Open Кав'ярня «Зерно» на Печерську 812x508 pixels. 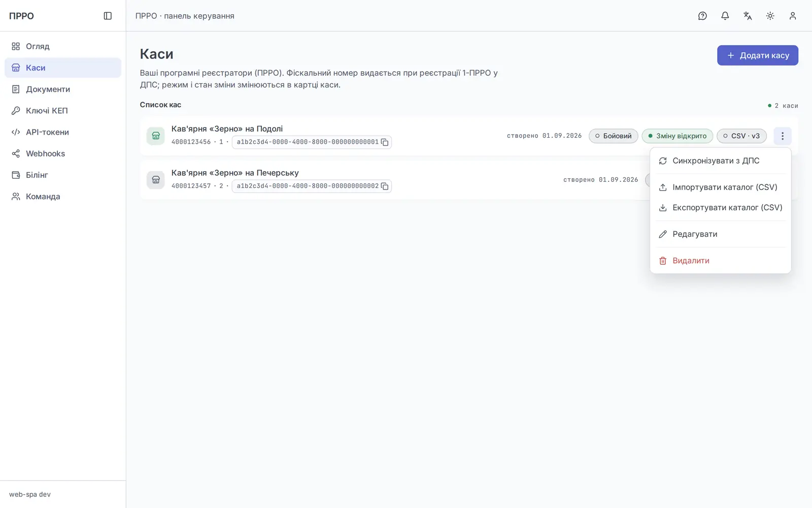tap(235, 173)
